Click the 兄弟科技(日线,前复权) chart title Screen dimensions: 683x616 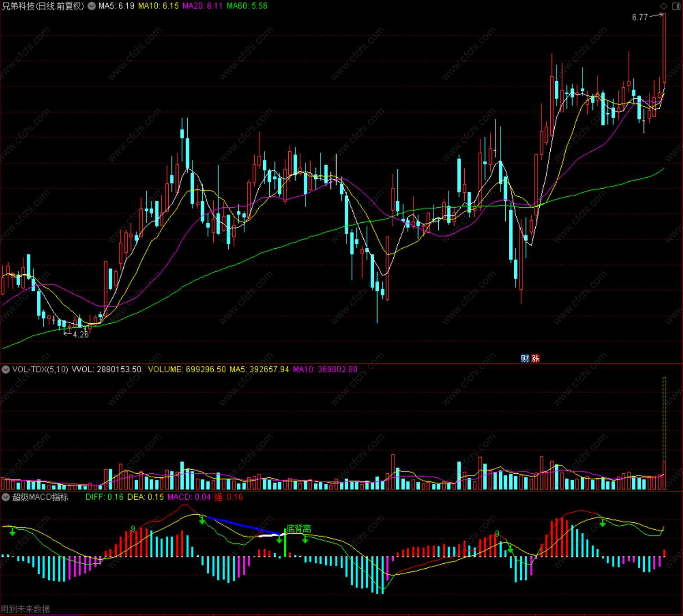[x=43, y=6]
